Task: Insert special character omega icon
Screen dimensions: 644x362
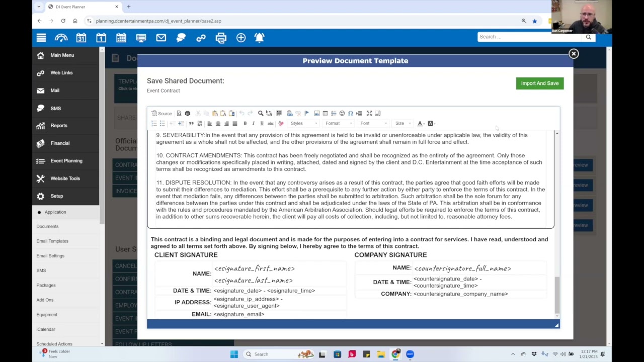Action: (351, 114)
